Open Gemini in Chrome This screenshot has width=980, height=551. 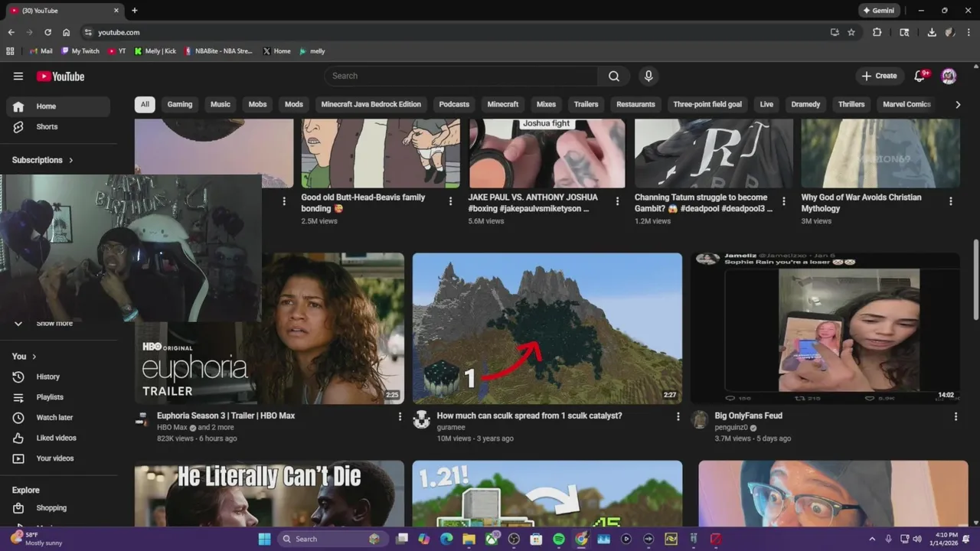[878, 11]
